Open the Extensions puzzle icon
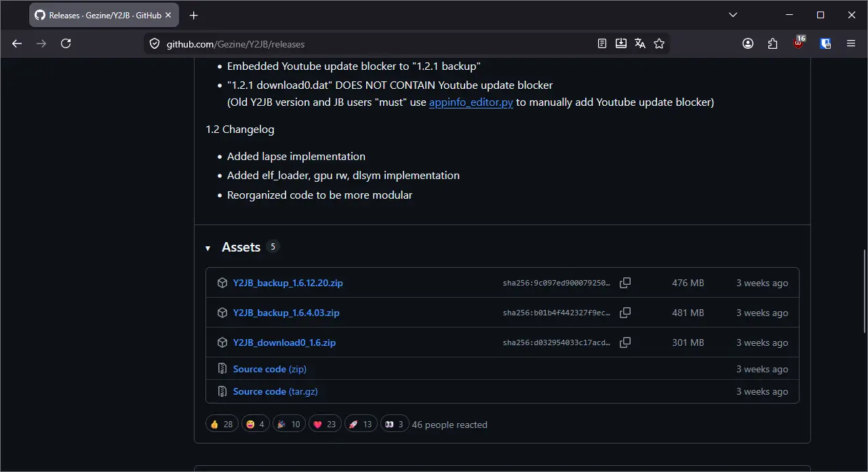This screenshot has height=472, width=868. (772, 43)
